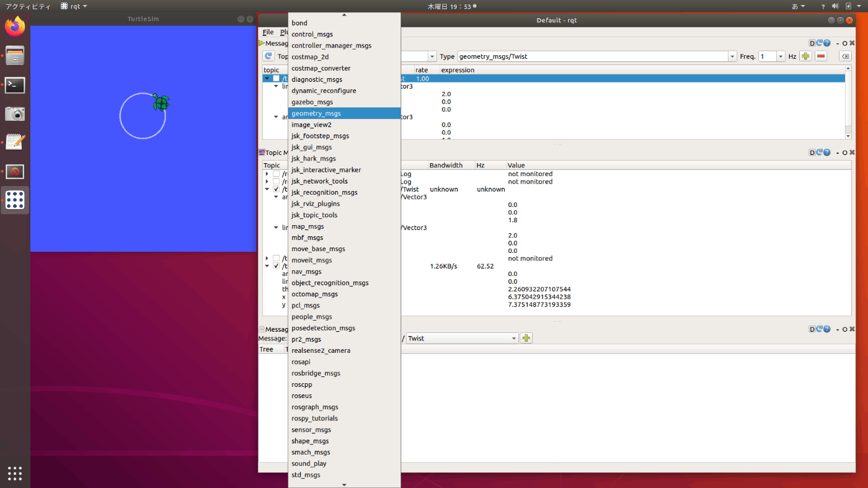Check the first unmonitored topic in Topic Monitor
The width and height of the screenshot is (868, 488).
277,174
